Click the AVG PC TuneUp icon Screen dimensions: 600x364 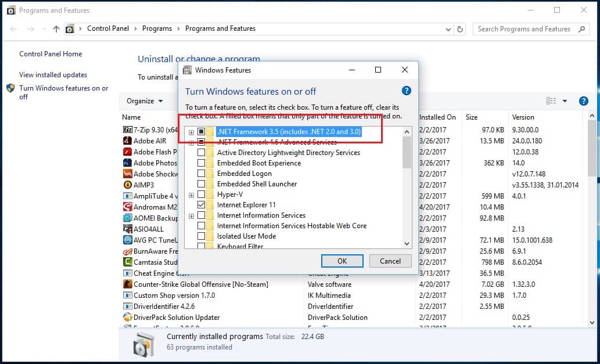127,240
